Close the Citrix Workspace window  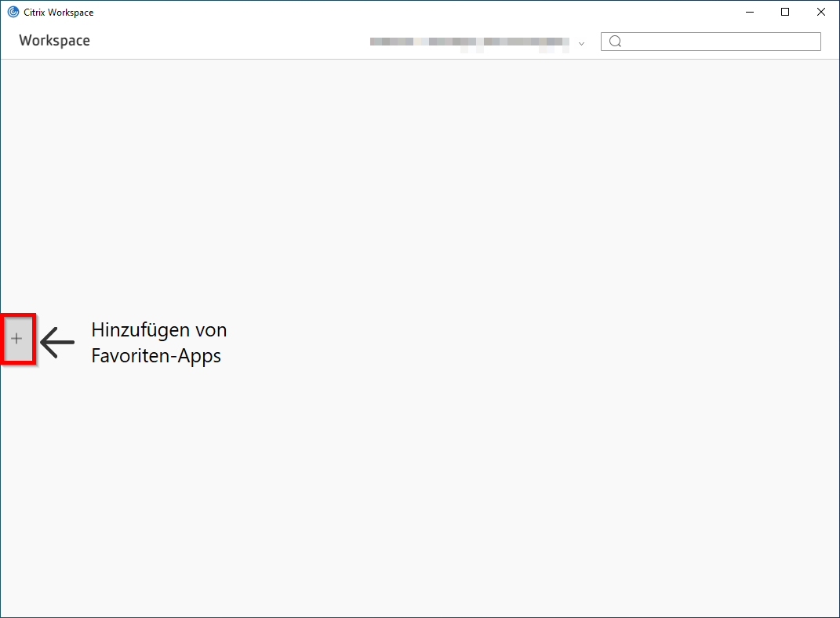[x=820, y=12]
